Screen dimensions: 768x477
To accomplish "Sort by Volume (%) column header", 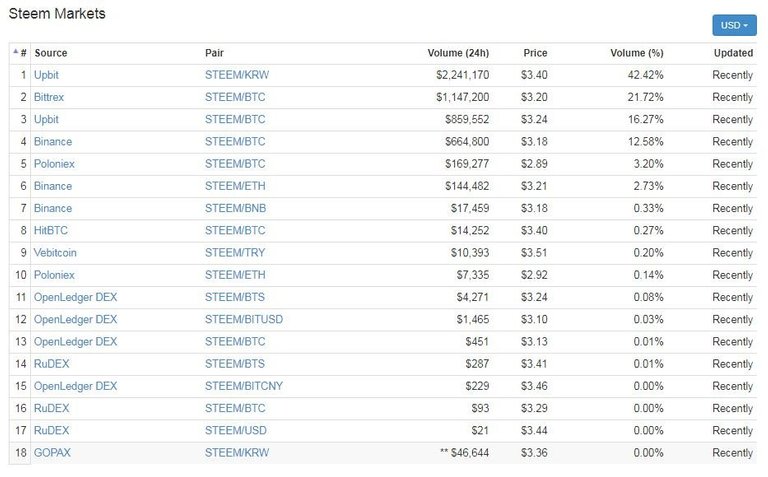I will (x=637, y=53).
